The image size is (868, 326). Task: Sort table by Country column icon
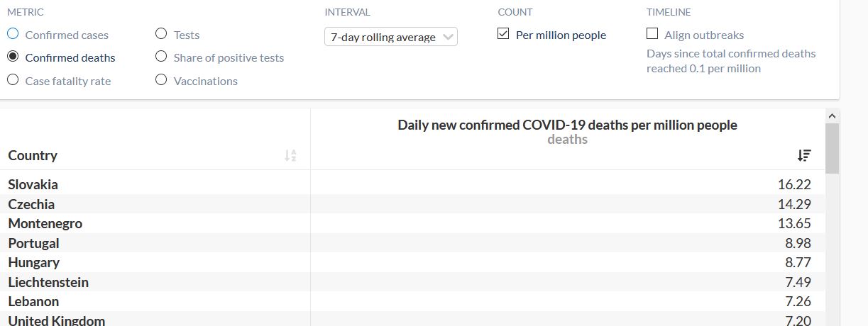point(290,156)
